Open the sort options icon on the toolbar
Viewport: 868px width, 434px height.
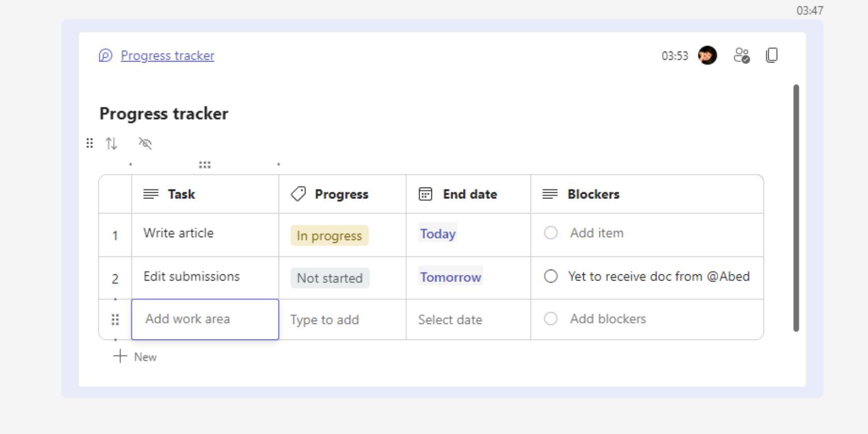pos(112,143)
